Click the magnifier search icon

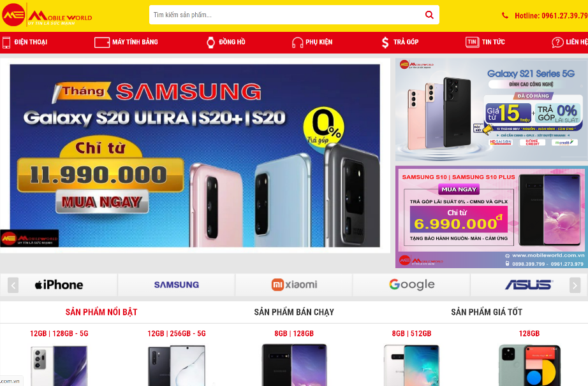pos(429,15)
